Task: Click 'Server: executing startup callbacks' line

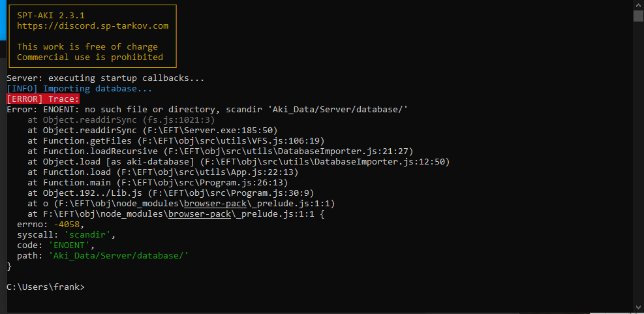Action: pyautogui.click(x=106, y=78)
